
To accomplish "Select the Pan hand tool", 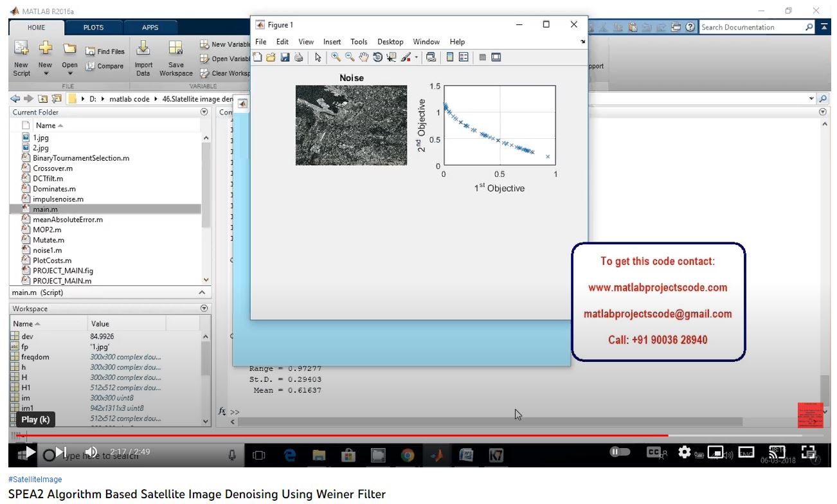I will 363,57.
